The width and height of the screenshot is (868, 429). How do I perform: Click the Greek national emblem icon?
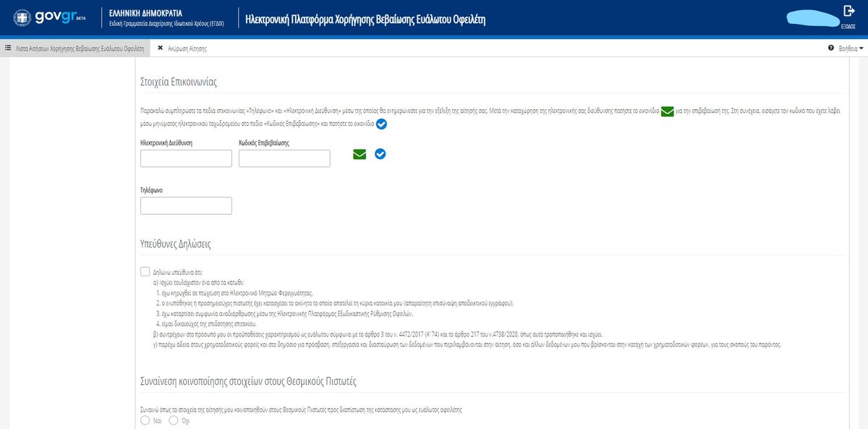[x=22, y=18]
